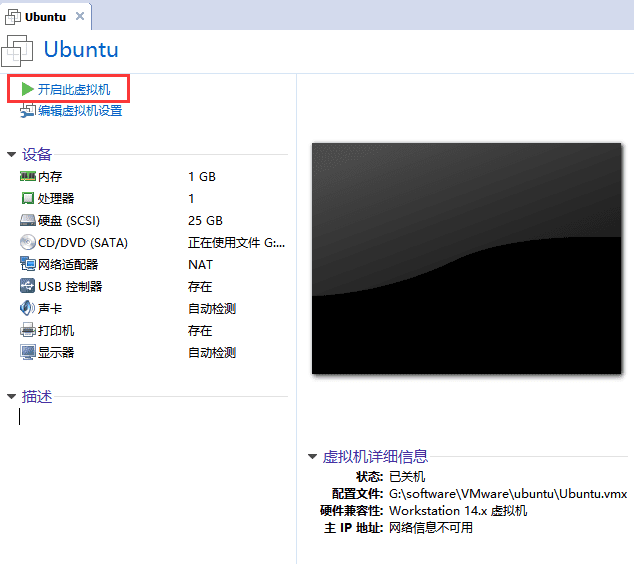Select the 打印机 device label
The width and height of the screenshot is (634, 564).
pos(56,330)
